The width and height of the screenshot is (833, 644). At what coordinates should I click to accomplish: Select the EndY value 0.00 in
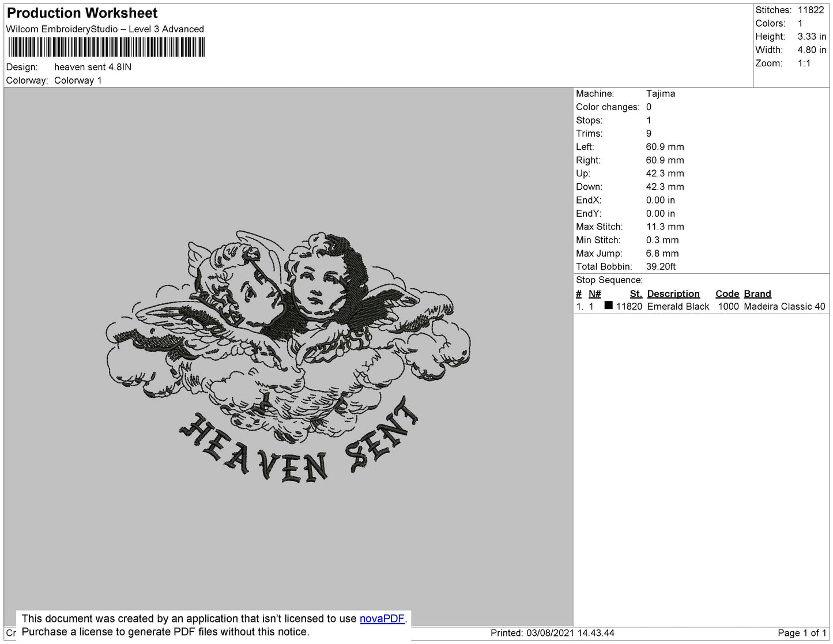click(660, 213)
